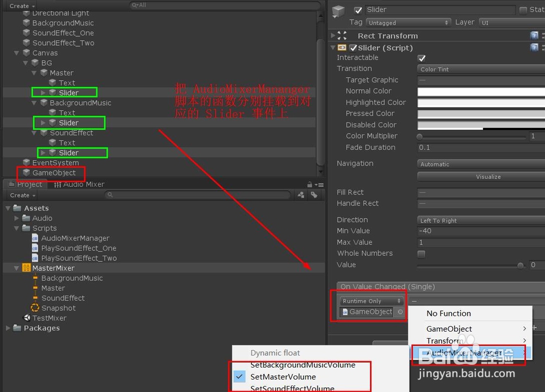Open Slider Script help reference icon
545x392 pixels.
point(534,47)
